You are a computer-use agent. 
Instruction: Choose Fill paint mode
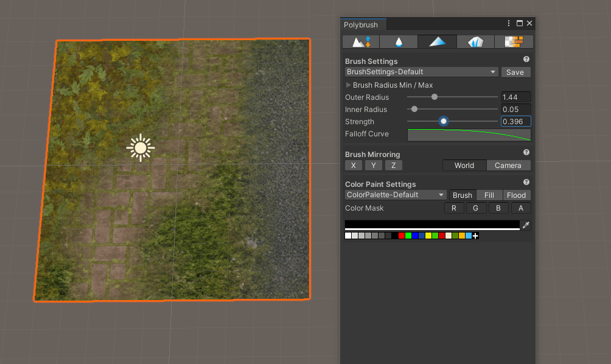[489, 195]
